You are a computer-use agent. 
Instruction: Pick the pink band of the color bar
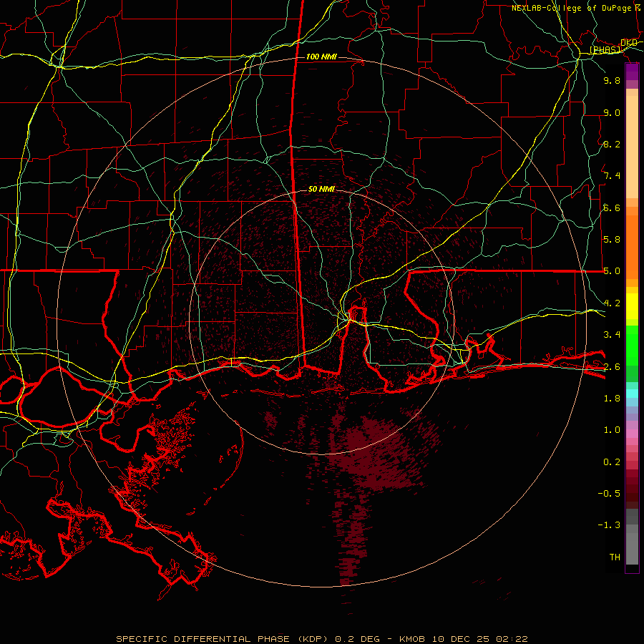coord(632,434)
